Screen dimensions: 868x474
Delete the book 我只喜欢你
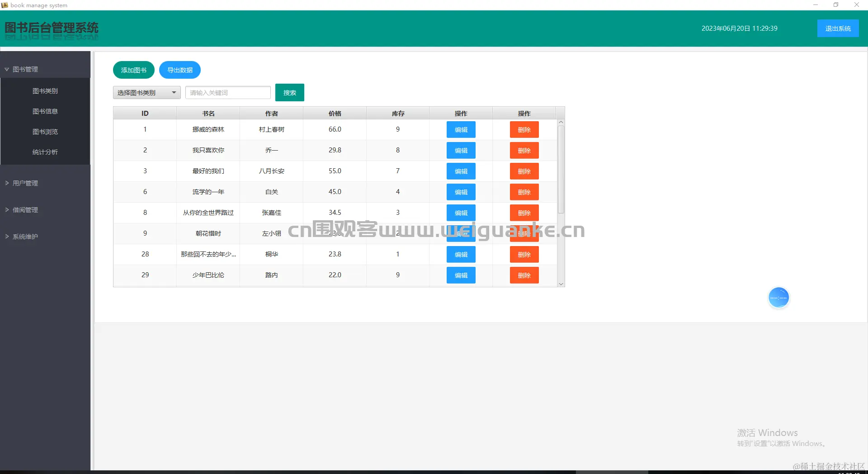tap(524, 151)
